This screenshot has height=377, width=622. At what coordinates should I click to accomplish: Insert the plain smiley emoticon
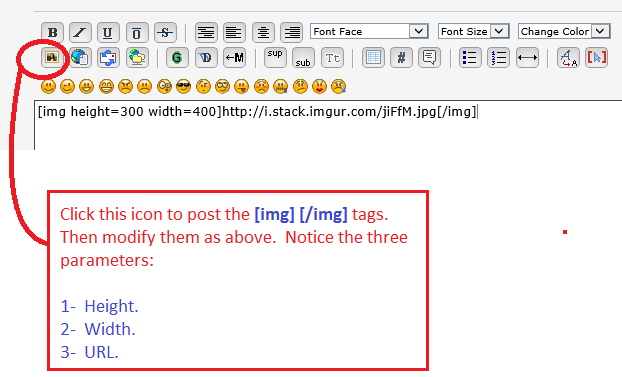(48, 86)
